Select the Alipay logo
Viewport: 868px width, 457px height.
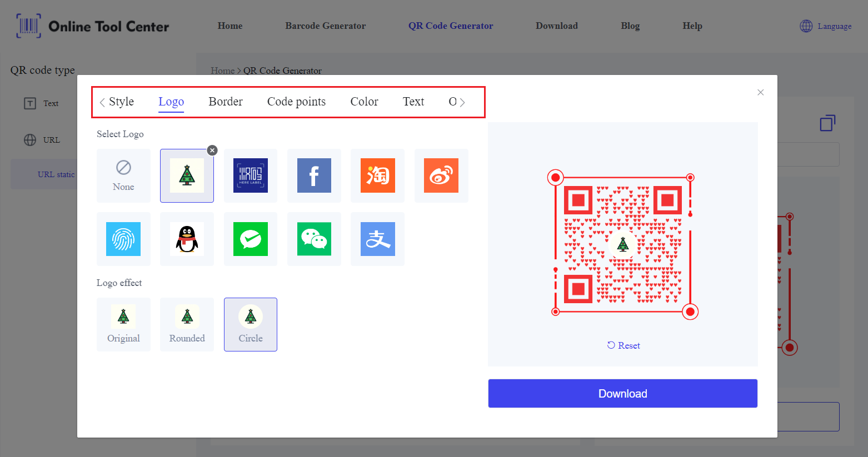pos(377,239)
